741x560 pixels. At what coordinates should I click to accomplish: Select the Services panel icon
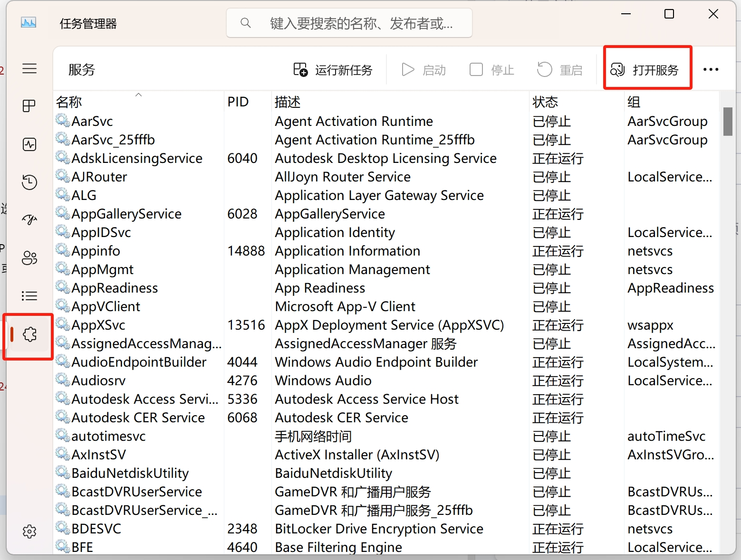coord(29,334)
